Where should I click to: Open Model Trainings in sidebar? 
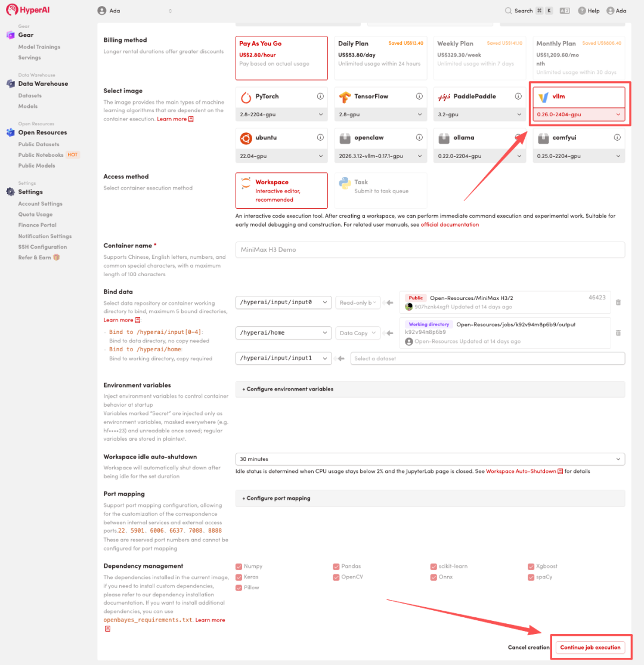point(39,47)
